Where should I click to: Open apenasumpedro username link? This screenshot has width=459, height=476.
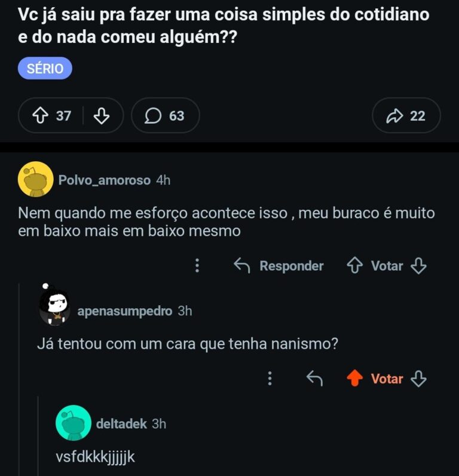pyautogui.click(x=124, y=311)
